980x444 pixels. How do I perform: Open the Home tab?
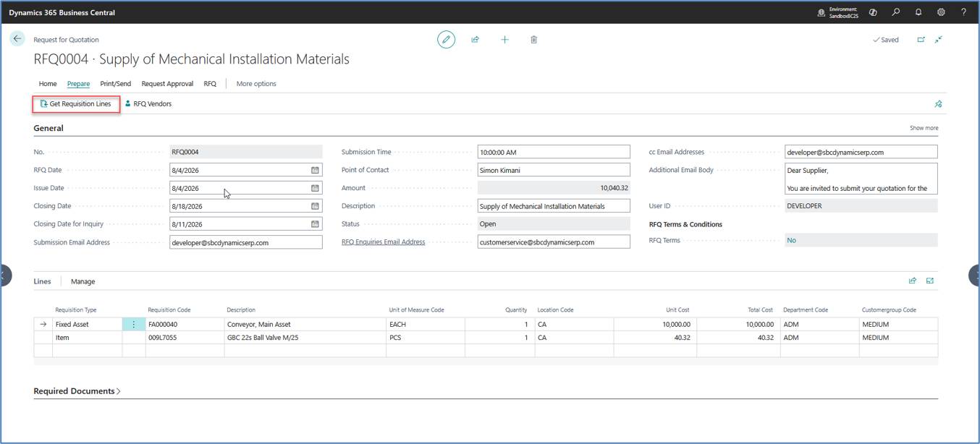tap(48, 84)
